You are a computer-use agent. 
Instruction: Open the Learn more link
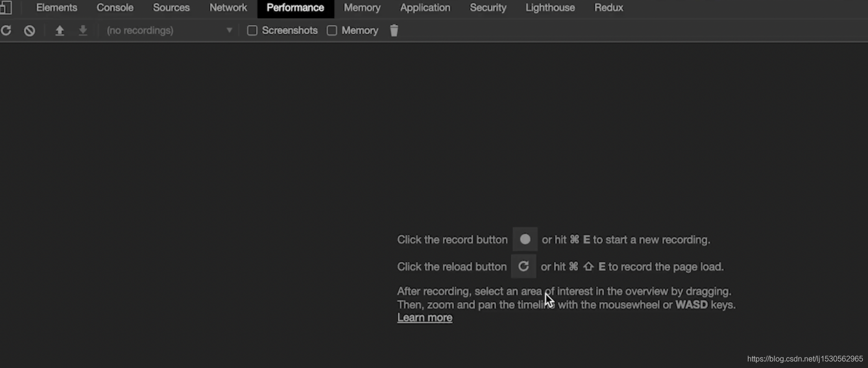tap(425, 317)
